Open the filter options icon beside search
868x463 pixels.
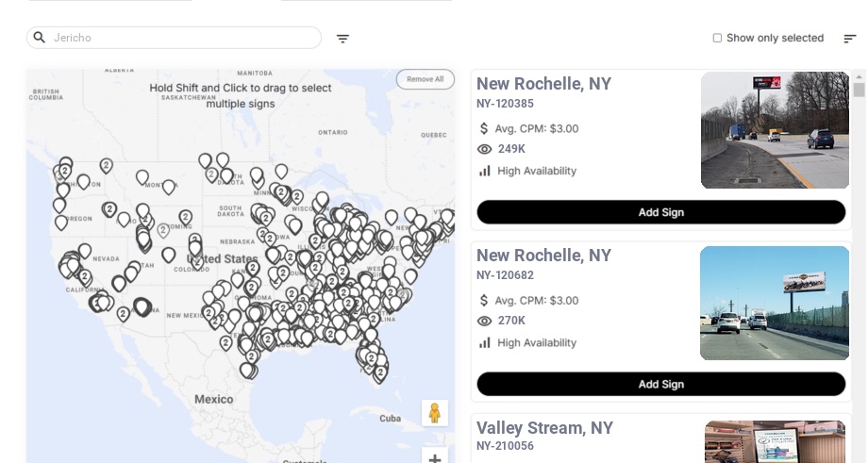pos(342,39)
